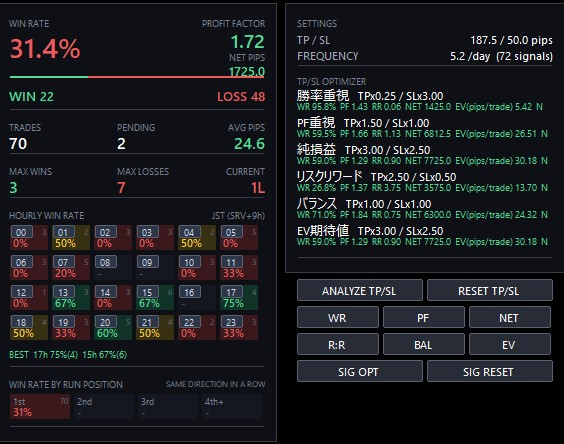Click the 12 hour cell
Viewport: 564px width, 444px height.
pos(29,297)
